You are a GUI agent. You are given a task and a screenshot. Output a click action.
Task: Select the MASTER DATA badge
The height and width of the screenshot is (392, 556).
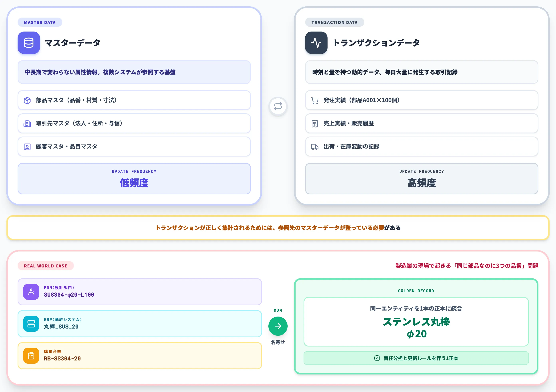(40, 22)
